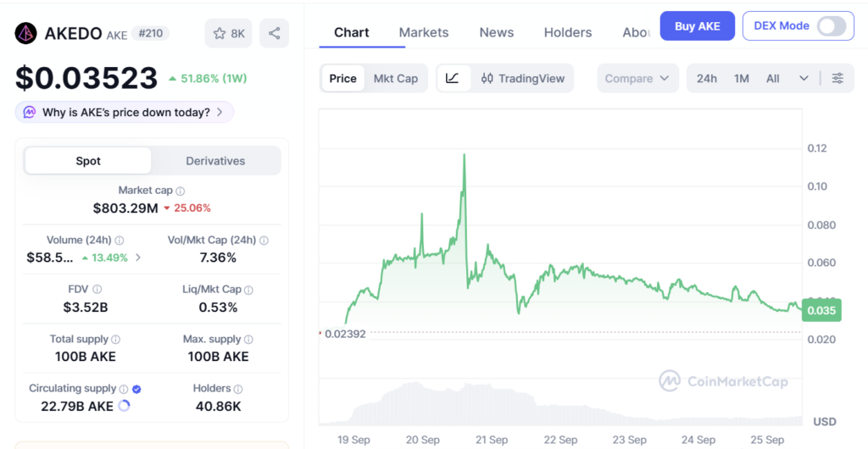Click the 0.02392 starting price label
This screenshot has height=449, width=868.
345,334
